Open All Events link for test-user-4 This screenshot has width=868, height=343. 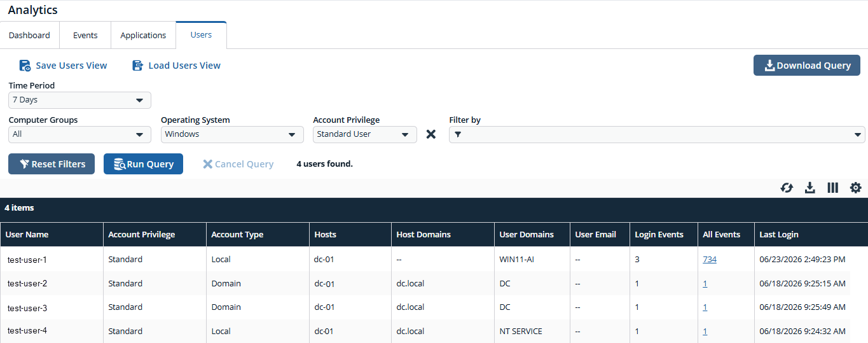click(705, 331)
